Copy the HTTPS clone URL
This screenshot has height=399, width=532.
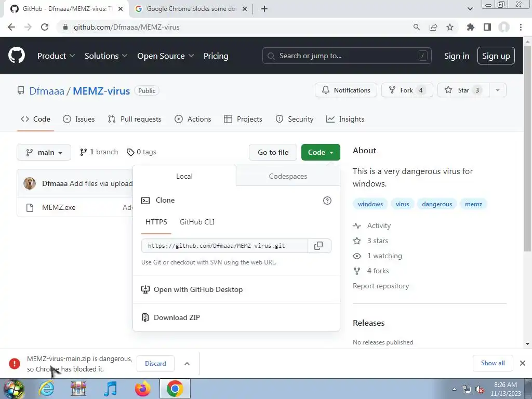tap(318, 246)
